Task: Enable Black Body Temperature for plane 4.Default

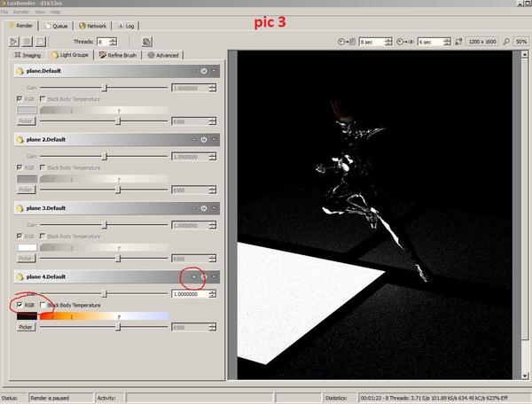Action: pyautogui.click(x=43, y=305)
